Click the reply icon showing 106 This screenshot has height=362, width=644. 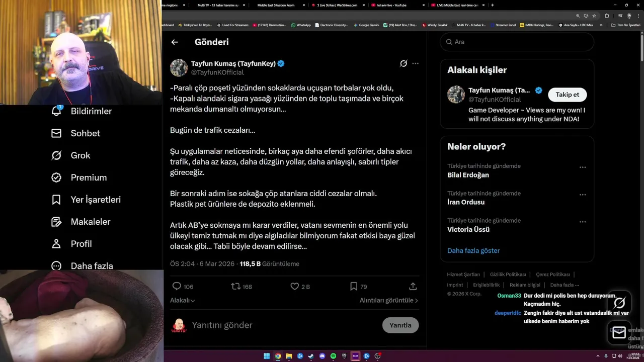point(177,286)
